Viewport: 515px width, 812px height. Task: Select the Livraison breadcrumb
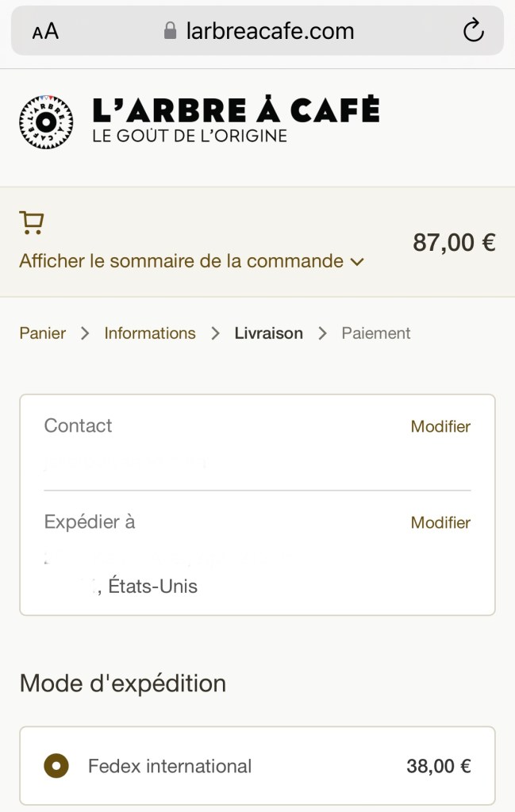268,333
